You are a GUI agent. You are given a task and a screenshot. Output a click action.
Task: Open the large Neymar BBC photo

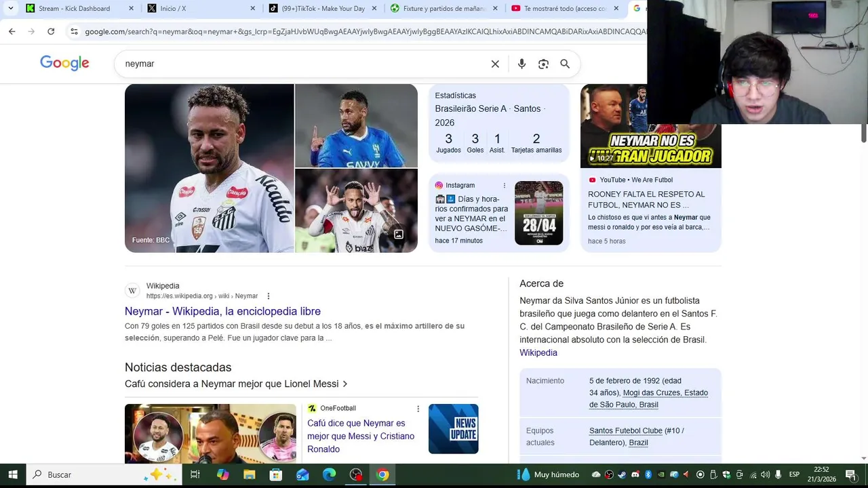pyautogui.click(x=209, y=168)
